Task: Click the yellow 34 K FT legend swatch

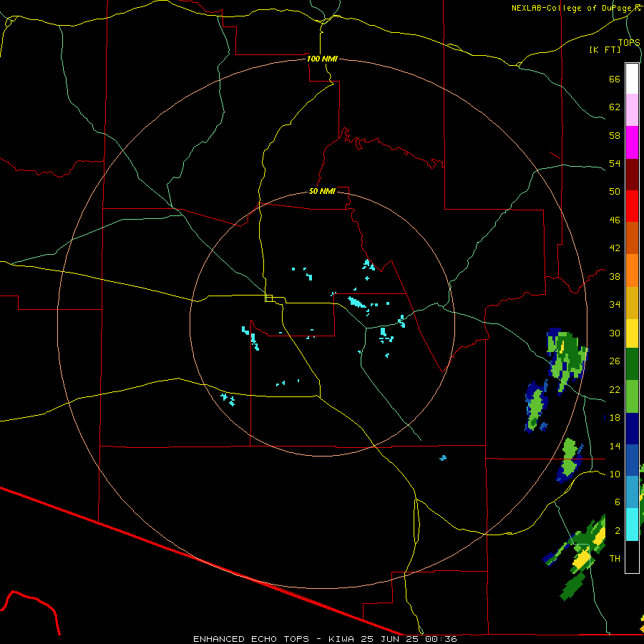Action: (632, 333)
